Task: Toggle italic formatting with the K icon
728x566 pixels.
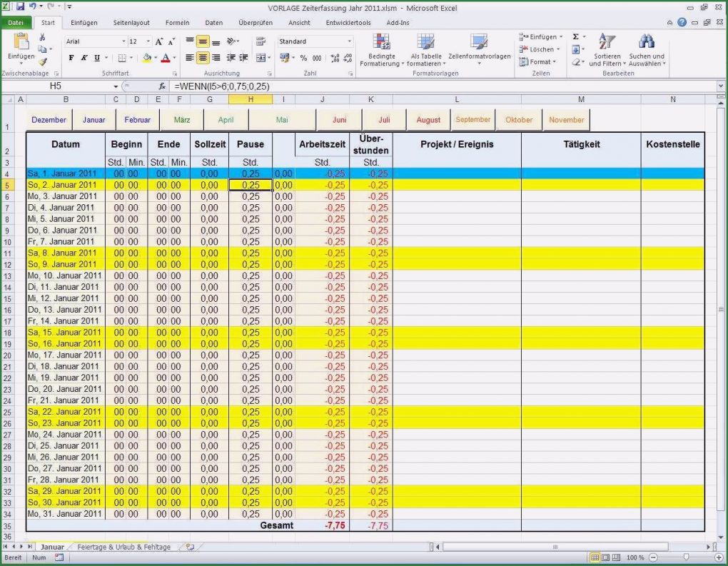Action: pyautogui.click(x=84, y=56)
